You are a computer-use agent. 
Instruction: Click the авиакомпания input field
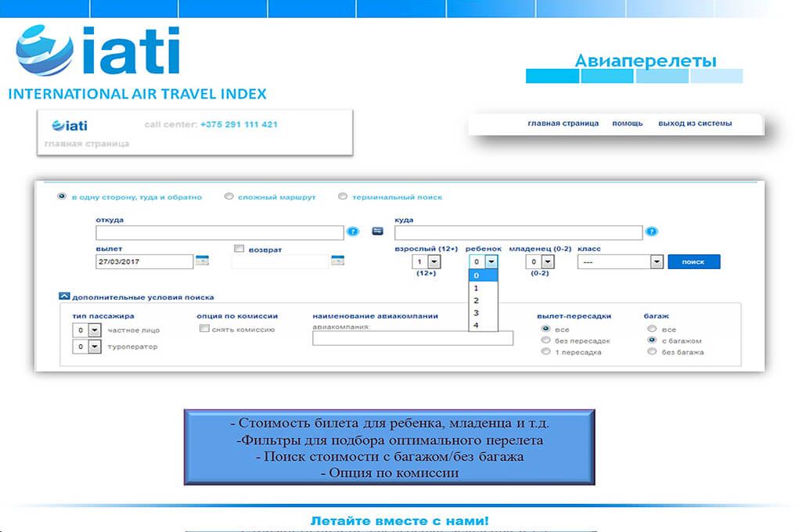pyautogui.click(x=412, y=338)
